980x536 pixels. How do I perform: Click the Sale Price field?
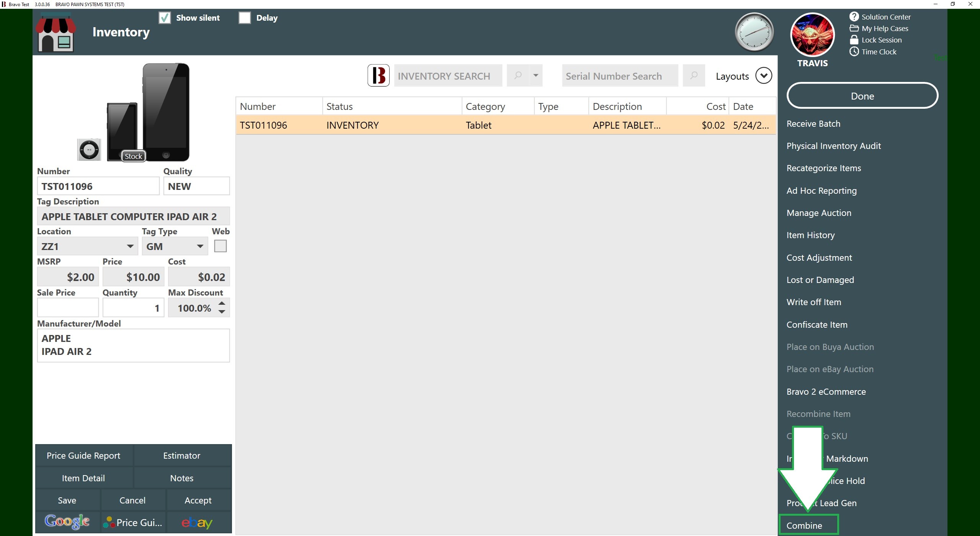pos(68,308)
